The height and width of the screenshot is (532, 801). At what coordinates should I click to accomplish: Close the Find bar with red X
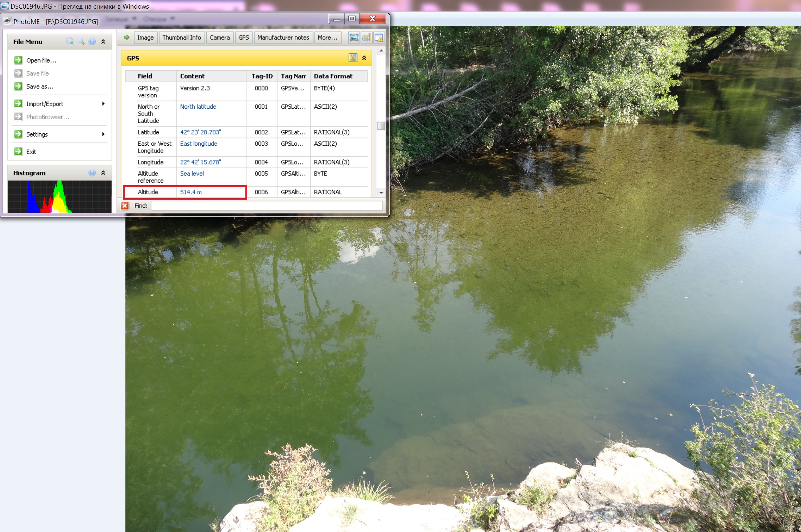tap(125, 206)
